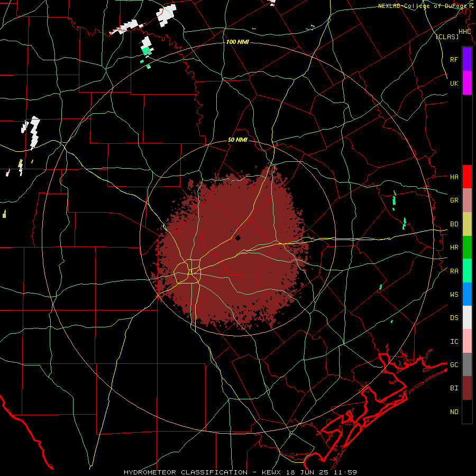Click the BI legend label
476x476 pixels.
[x=454, y=388]
